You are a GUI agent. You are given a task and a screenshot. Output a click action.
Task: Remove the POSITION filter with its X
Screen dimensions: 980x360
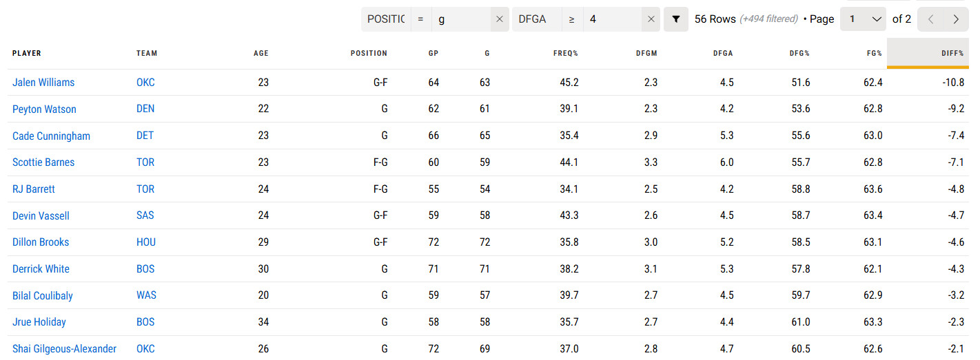coord(500,19)
